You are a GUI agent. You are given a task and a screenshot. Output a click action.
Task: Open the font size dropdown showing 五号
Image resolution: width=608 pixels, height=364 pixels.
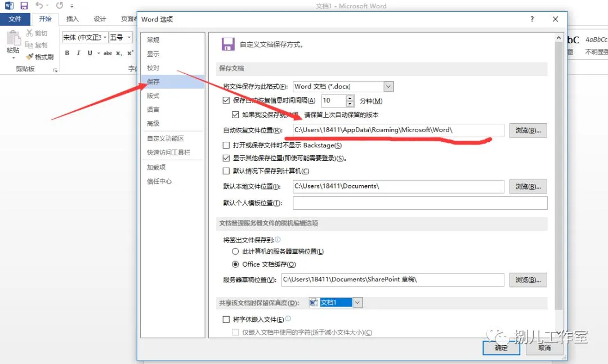[129, 38]
